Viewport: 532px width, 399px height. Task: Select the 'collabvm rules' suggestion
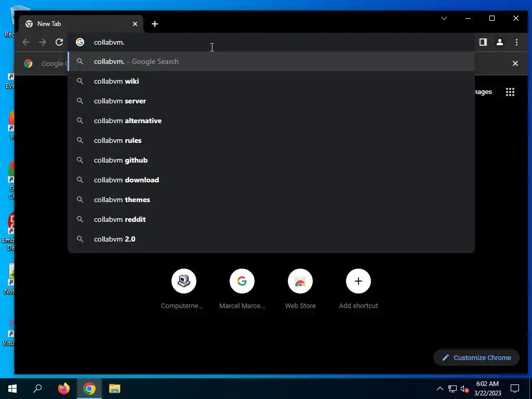(x=271, y=140)
